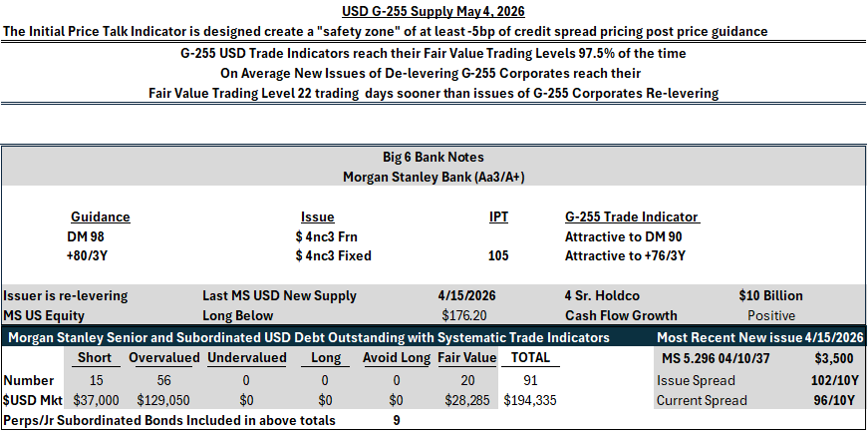Image resolution: width=868 pixels, height=432 pixels.
Task: Select the Fair Value column header
Action: tap(467, 358)
